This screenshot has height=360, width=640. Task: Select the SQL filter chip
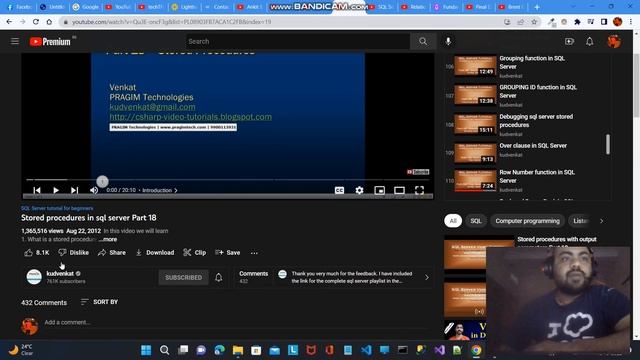[x=476, y=221]
